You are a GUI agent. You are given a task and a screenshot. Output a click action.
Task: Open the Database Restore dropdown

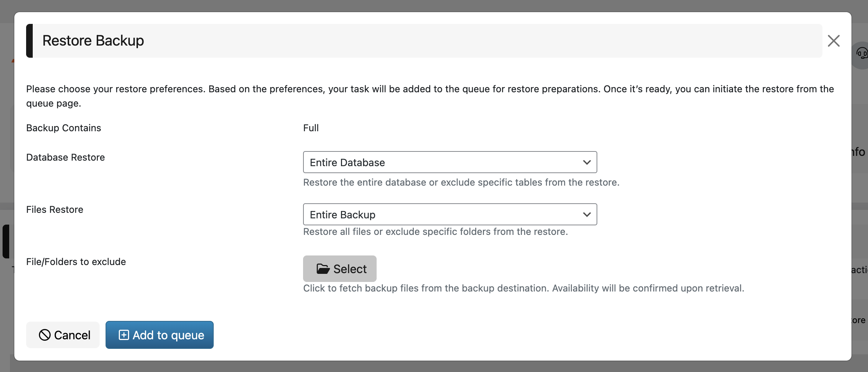(449, 162)
